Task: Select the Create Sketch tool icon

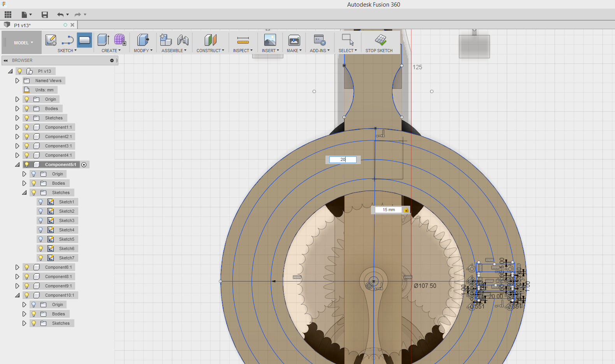Action: pos(51,40)
